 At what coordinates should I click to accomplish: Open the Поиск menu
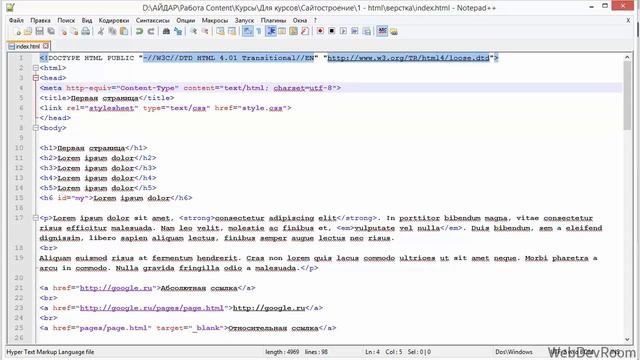(x=66, y=20)
